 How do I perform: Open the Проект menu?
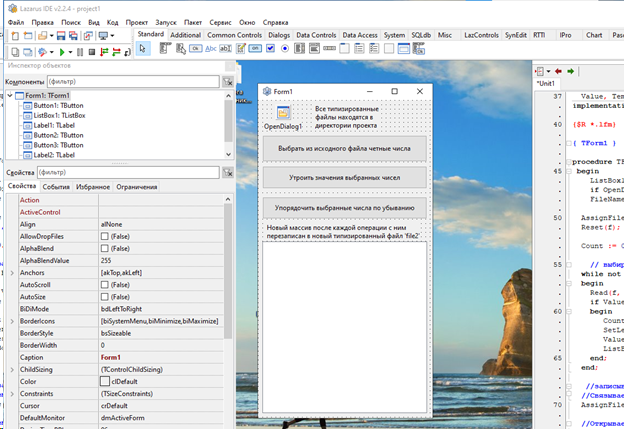pos(136,21)
